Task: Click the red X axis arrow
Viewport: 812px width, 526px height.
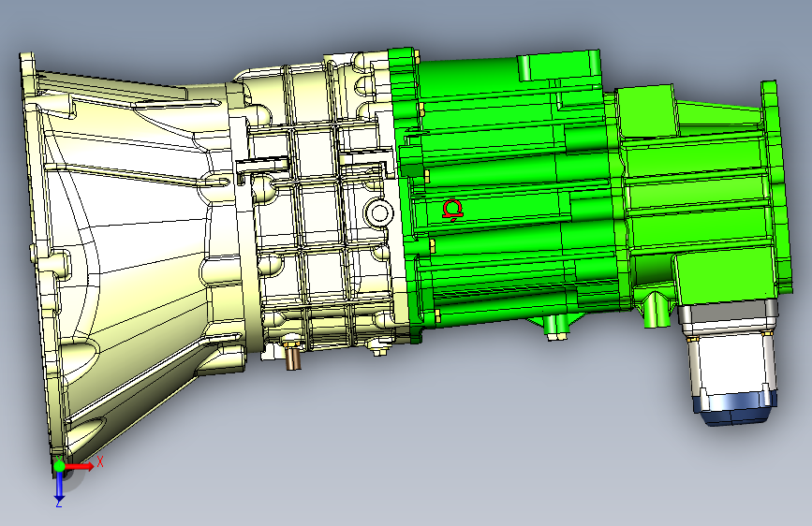Action: click(x=80, y=466)
